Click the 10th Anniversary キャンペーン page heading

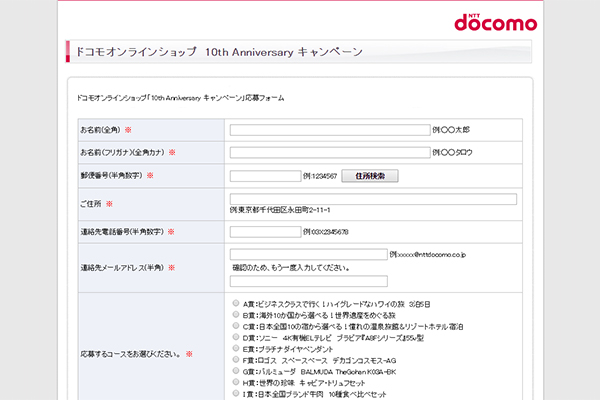tap(219, 52)
